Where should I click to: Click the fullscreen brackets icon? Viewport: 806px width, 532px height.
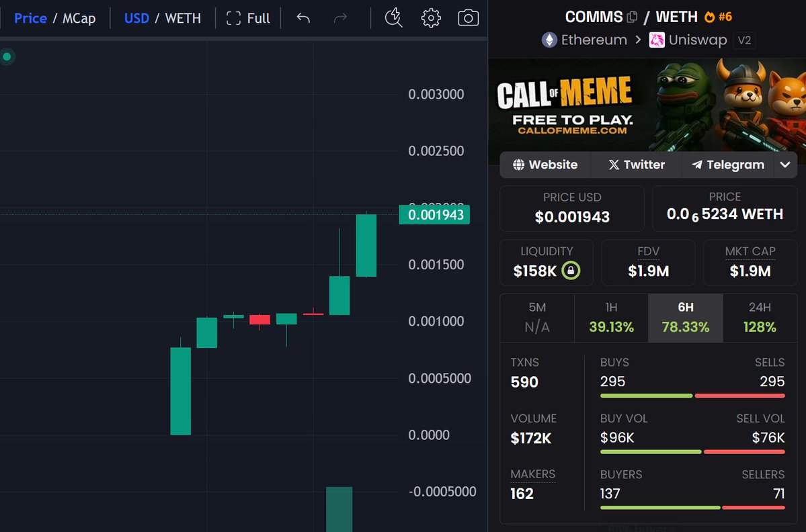[233, 18]
